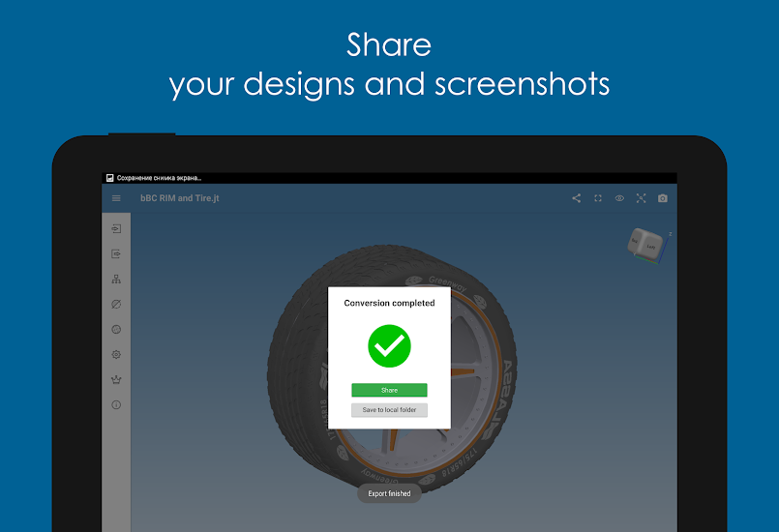Viewport: 779px width, 532px height.
Task: Take a screenshot with the camera icon
Action: pos(663,198)
